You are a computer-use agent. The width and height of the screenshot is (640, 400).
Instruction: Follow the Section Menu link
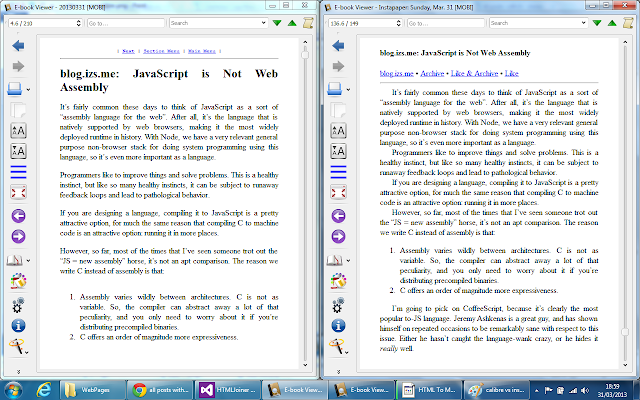(x=161, y=51)
